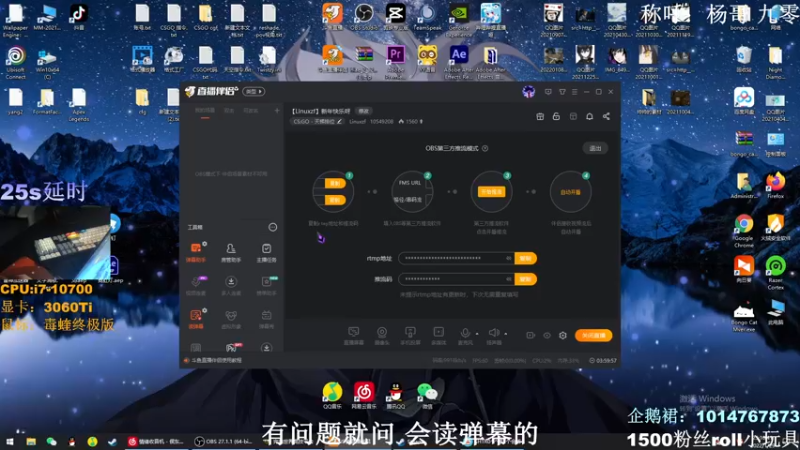Screen dimensions: 800x450
Task: Expand the 工具箱 more-options circle button
Action: 273,227
